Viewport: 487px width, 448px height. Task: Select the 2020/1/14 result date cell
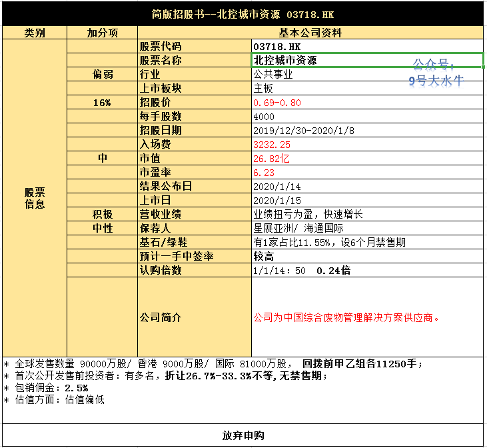[x=368, y=186]
